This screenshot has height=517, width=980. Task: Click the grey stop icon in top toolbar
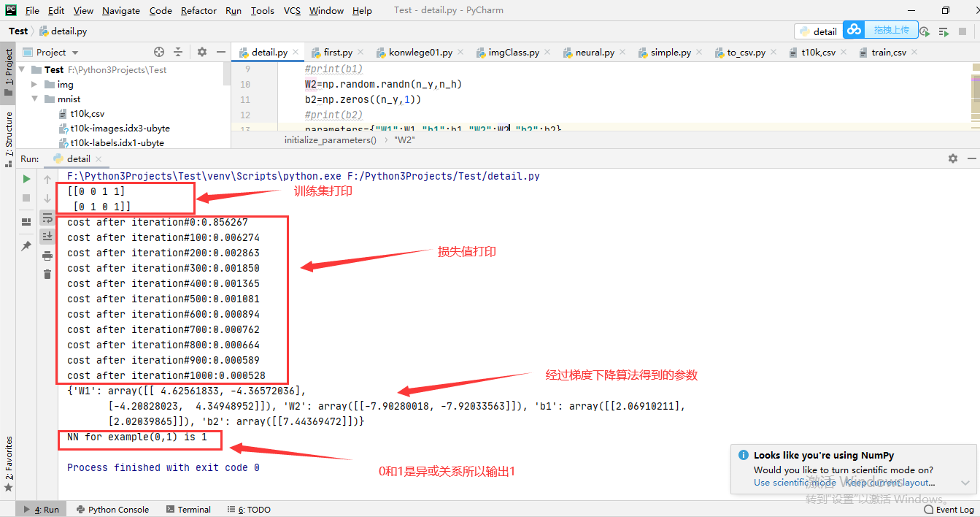pyautogui.click(x=962, y=31)
